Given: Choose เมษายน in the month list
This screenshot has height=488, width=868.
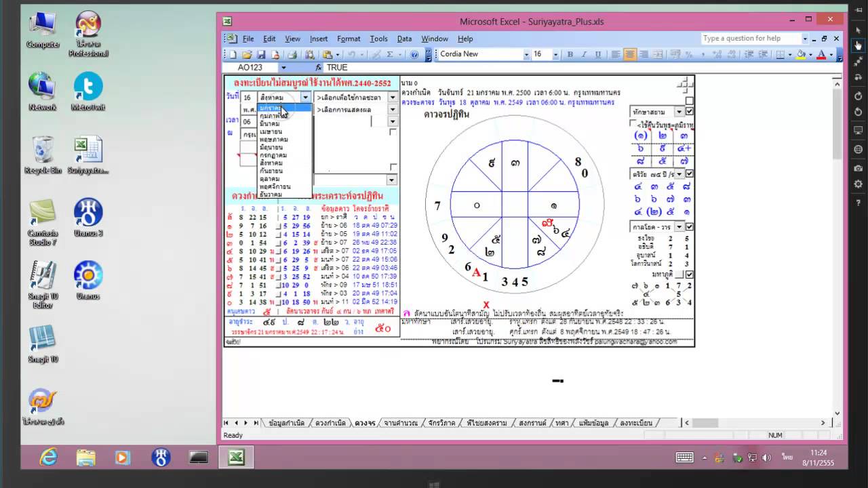Looking at the screenshot, I should click(285, 131).
